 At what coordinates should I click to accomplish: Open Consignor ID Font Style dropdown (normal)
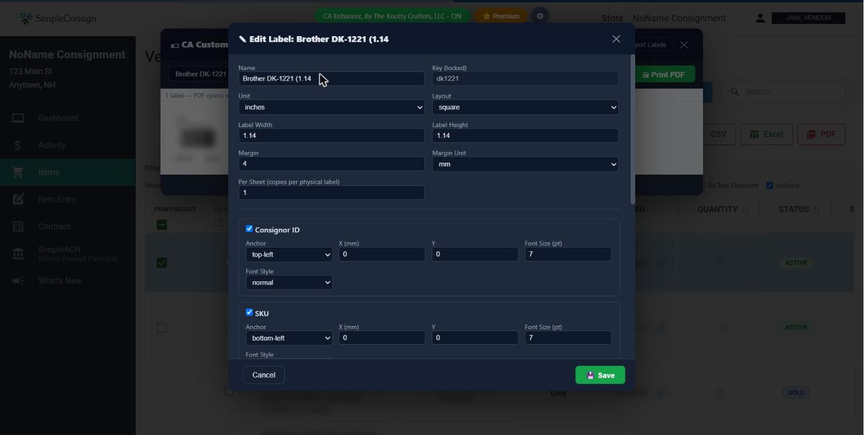[289, 282]
